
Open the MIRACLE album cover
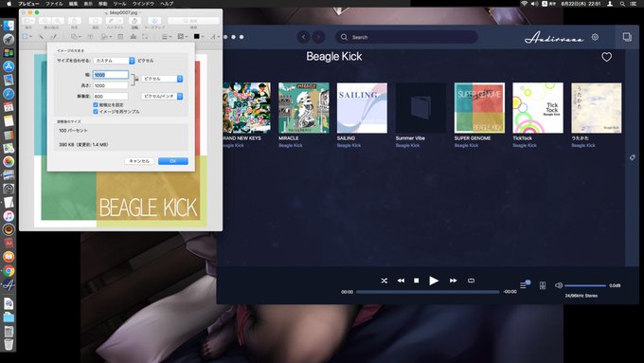click(x=304, y=108)
